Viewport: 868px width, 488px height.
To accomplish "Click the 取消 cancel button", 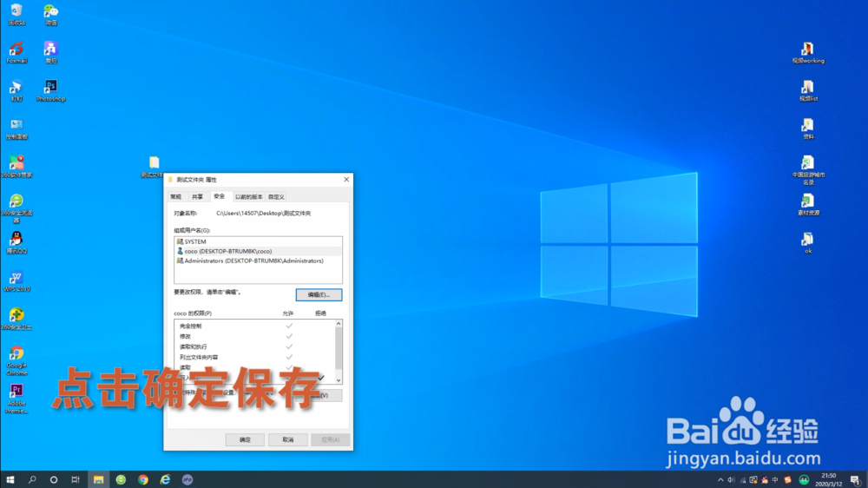I will tap(288, 440).
